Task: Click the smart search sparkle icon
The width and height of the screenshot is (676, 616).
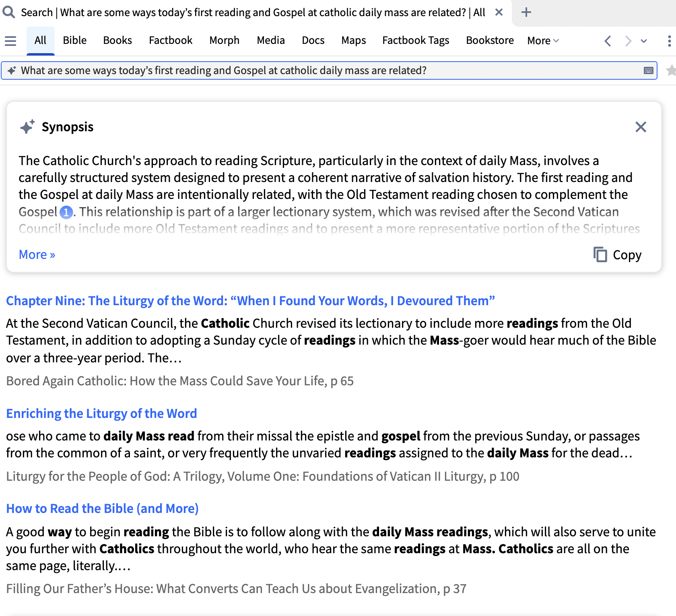Action: pos(12,70)
